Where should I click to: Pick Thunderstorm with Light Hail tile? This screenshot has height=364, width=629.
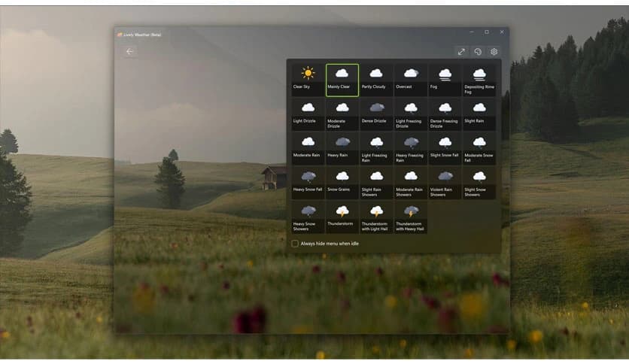tap(376, 217)
